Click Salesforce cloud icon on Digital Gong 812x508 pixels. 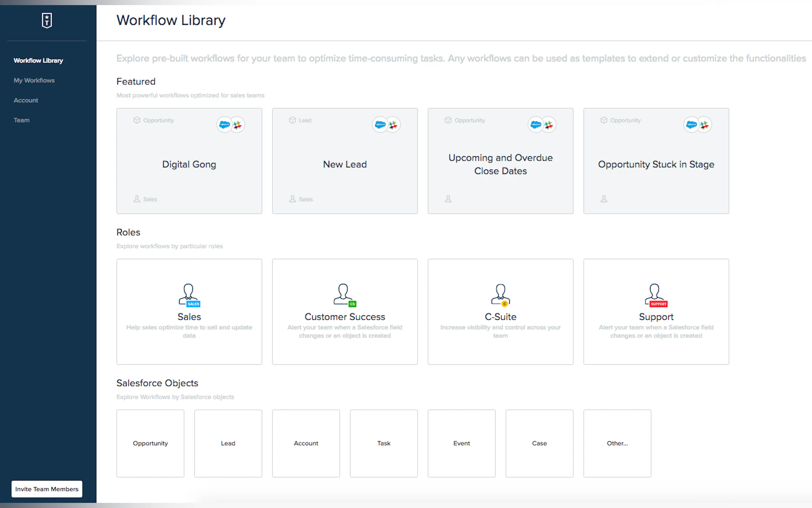[x=224, y=125]
